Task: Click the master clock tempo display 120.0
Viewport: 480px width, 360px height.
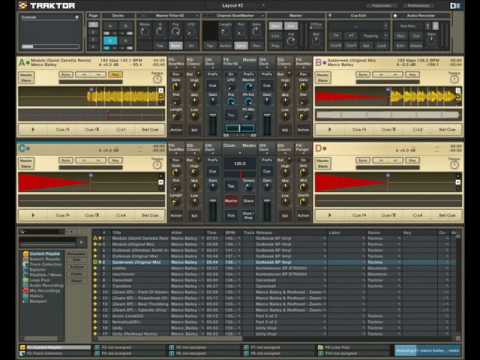Action: pos(240,164)
